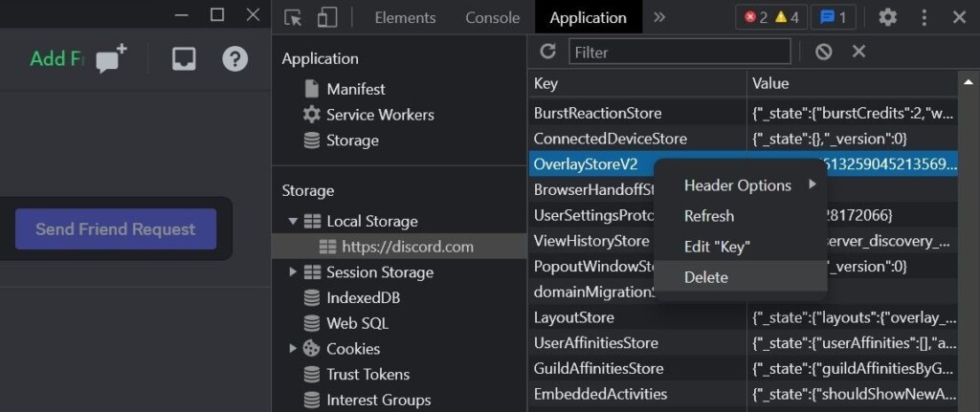The height and width of the screenshot is (412, 980).
Task: Click the Filter input field
Action: (679, 52)
